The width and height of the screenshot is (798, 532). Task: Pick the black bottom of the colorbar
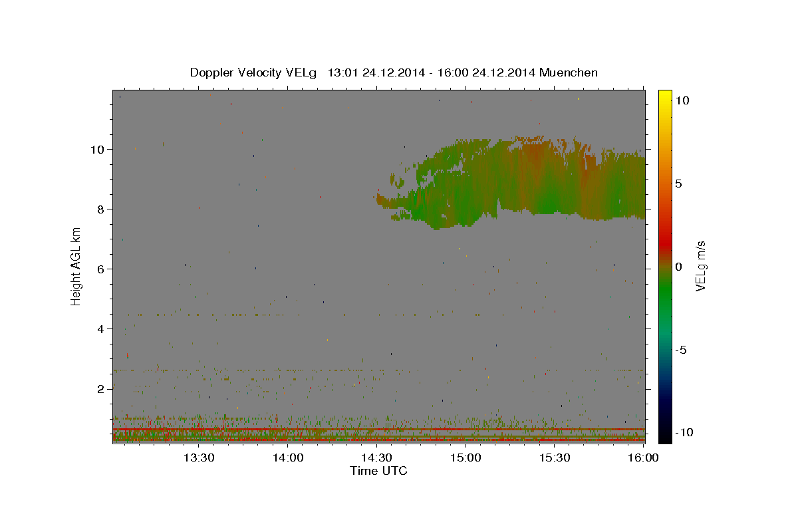(665, 436)
